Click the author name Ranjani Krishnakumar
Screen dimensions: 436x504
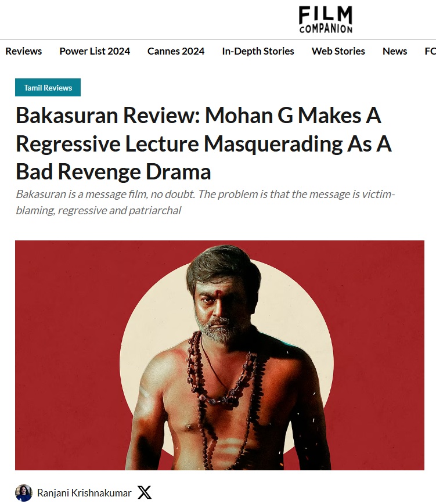click(x=84, y=493)
